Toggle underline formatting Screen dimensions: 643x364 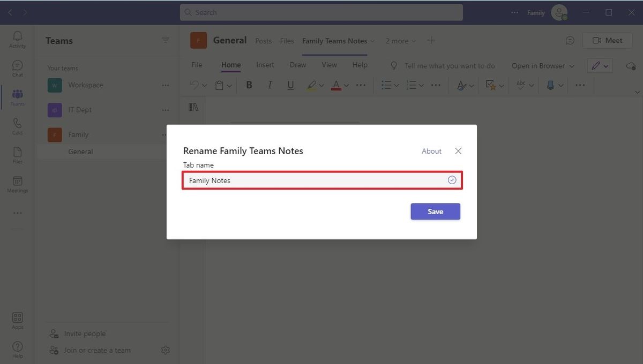(290, 85)
